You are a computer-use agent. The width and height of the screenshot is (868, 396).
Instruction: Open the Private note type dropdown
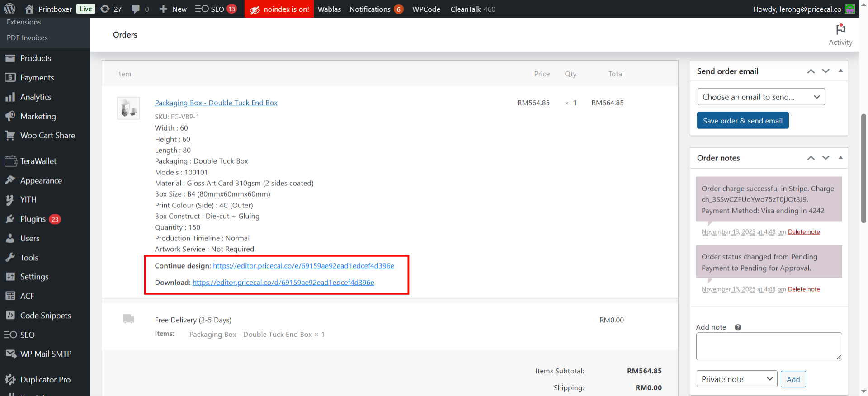point(736,379)
